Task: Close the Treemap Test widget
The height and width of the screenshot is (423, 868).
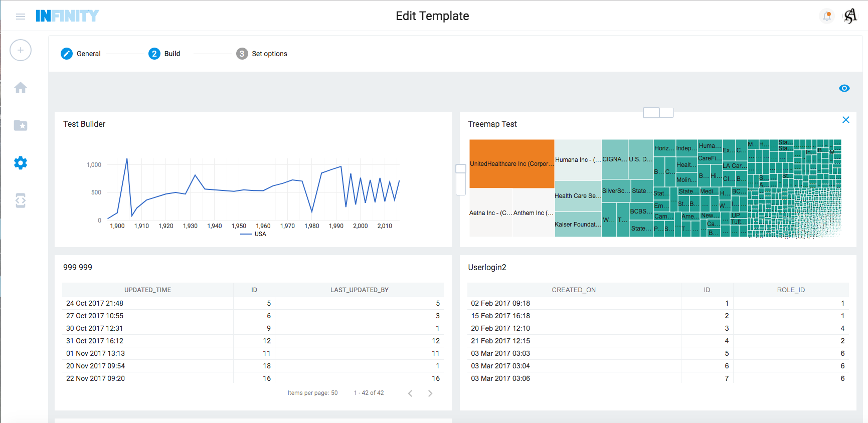Action: coord(846,120)
